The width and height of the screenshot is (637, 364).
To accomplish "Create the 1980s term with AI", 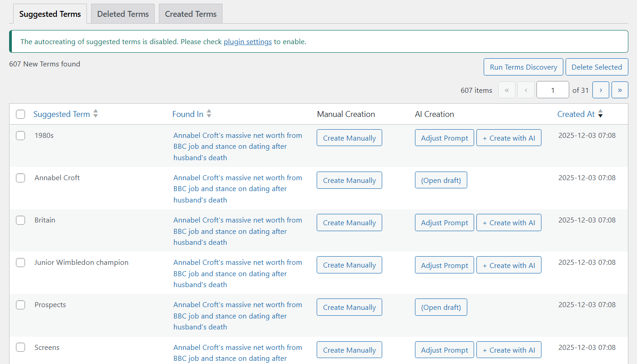I will tap(509, 138).
